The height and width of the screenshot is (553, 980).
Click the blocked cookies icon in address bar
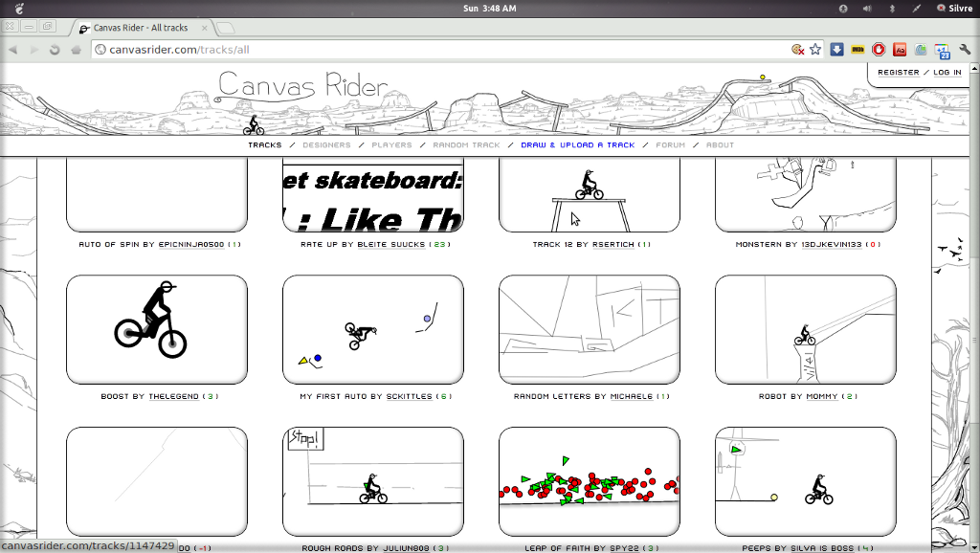tap(797, 50)
